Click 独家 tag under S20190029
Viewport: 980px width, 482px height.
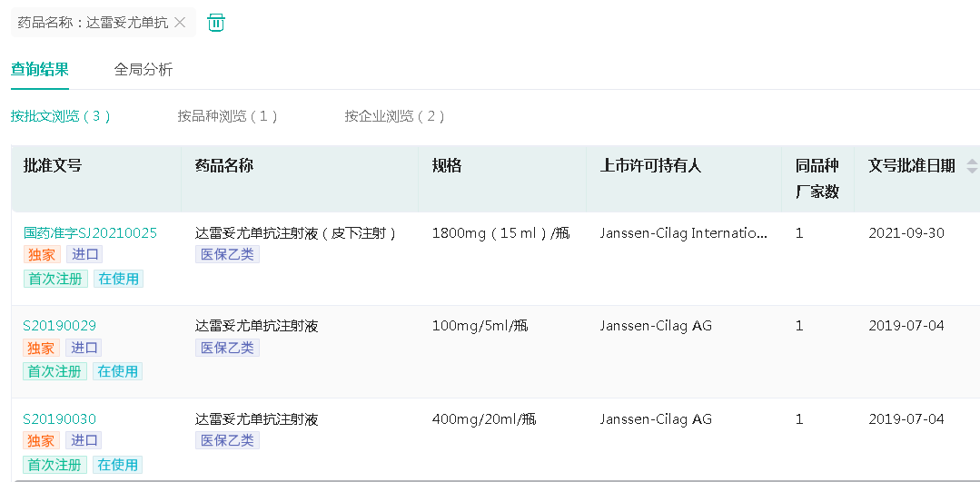pyautogui.click(x=42, y=349)
